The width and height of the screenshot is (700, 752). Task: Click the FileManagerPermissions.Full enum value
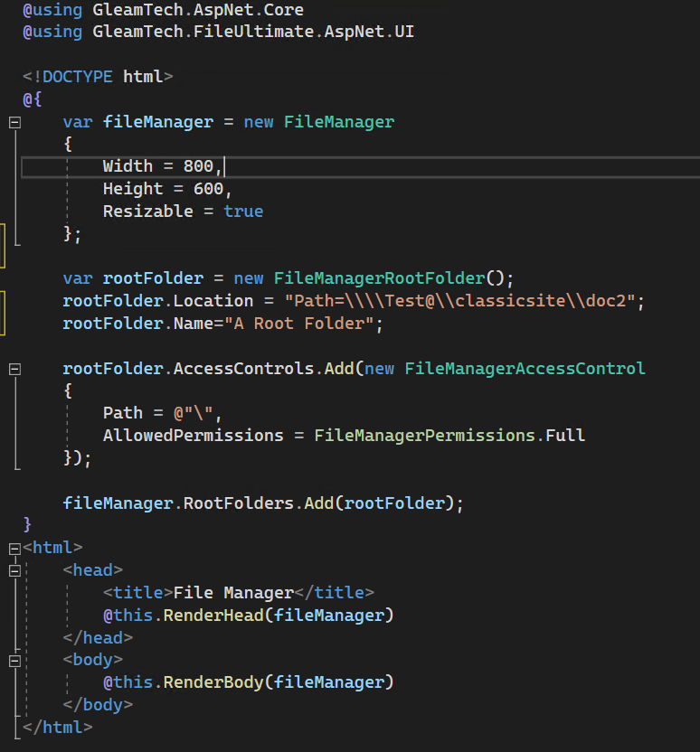(449, 436)
